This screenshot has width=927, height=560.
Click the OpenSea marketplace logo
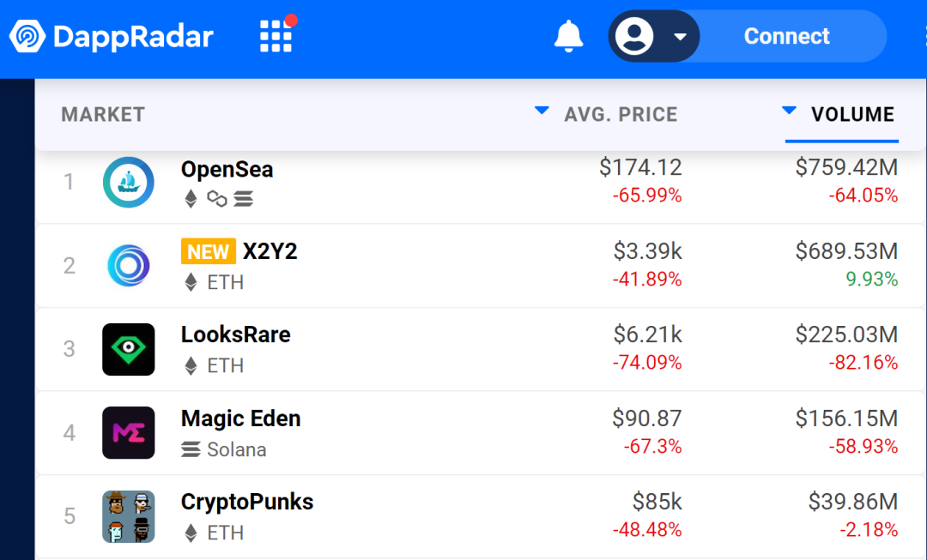coord(128,182)
